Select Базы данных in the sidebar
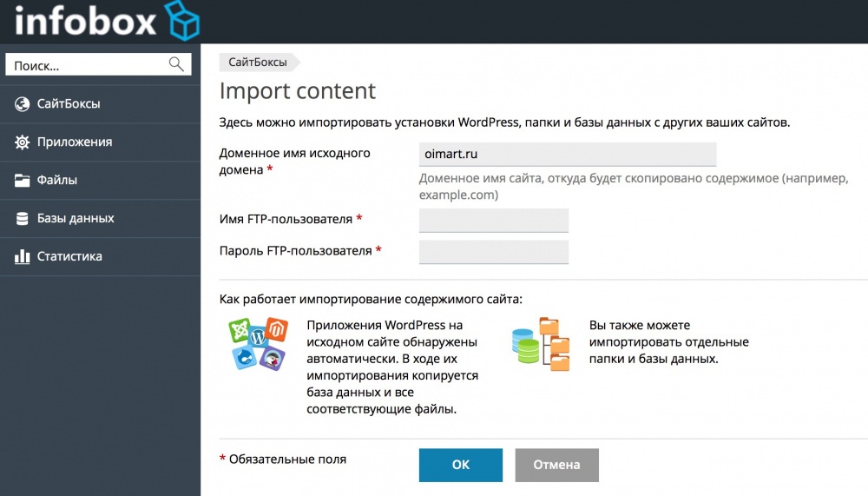The width and height of the screenshot is (868, 496). click(x=76, y=219)
